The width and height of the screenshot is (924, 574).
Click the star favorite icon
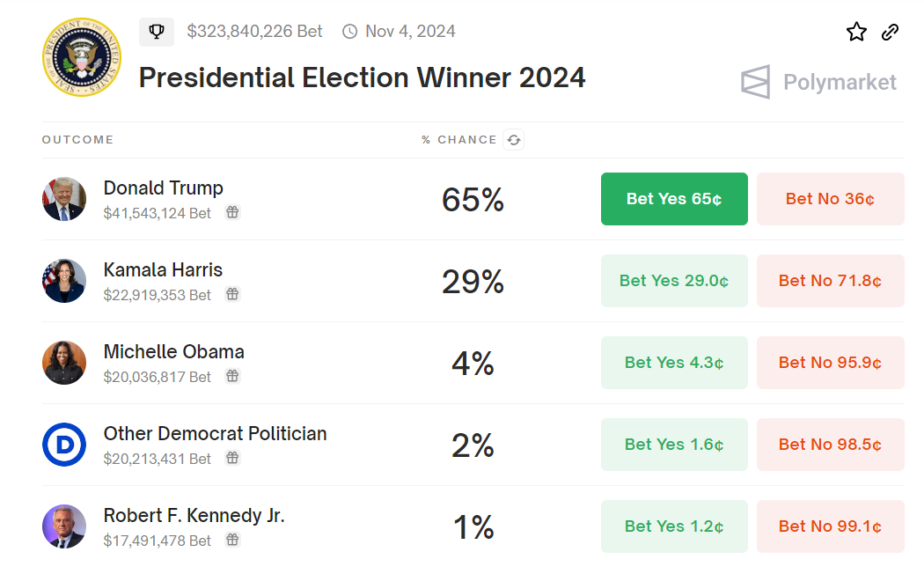coord(856,33)
